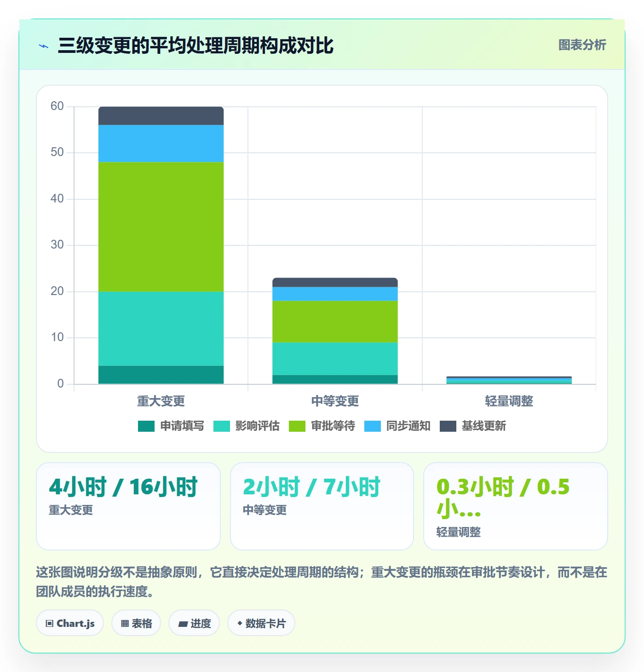Click the lightning bolt icon beside the title

point(44,46)
